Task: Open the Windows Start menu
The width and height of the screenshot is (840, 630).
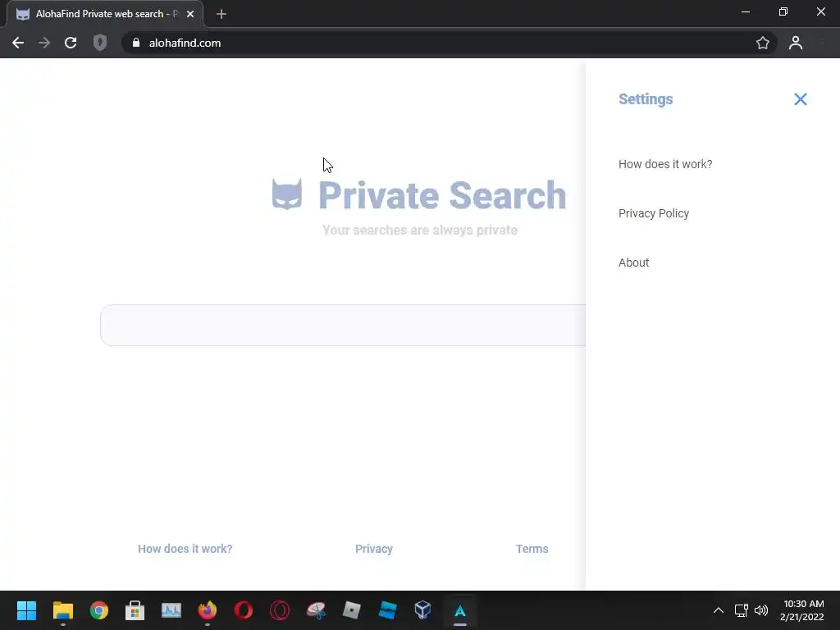Action: coord(26,610)
